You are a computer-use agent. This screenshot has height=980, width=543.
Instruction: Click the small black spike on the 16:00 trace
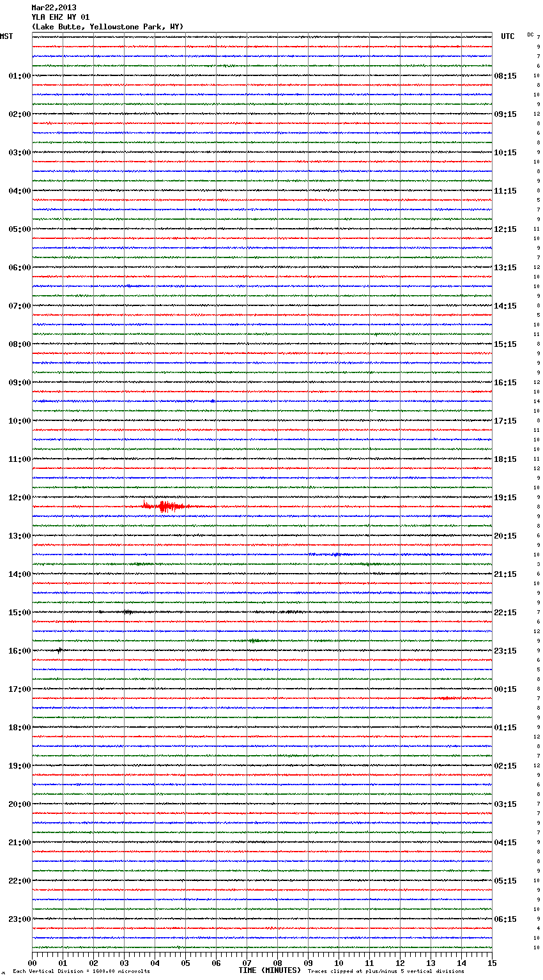pyautogui.click(x=59, y=650)
